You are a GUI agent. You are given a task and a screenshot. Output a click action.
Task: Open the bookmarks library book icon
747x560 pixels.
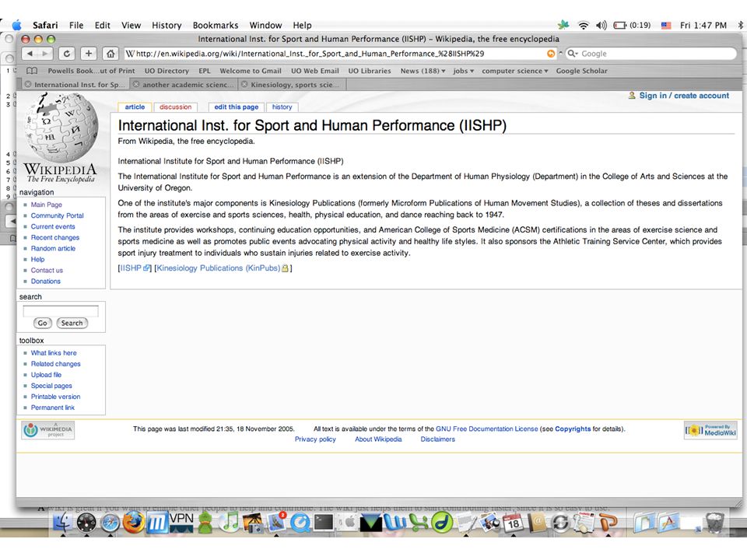tap(32, 71)
